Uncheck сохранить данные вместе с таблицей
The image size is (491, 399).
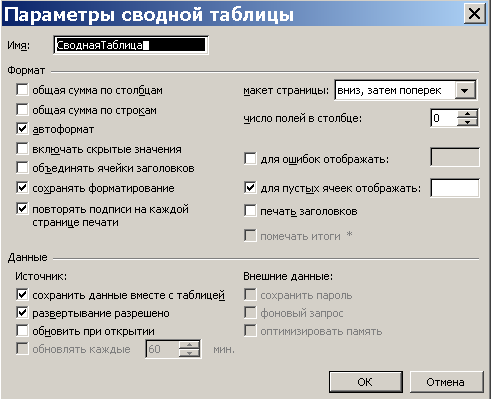click(x=22, y=295)
